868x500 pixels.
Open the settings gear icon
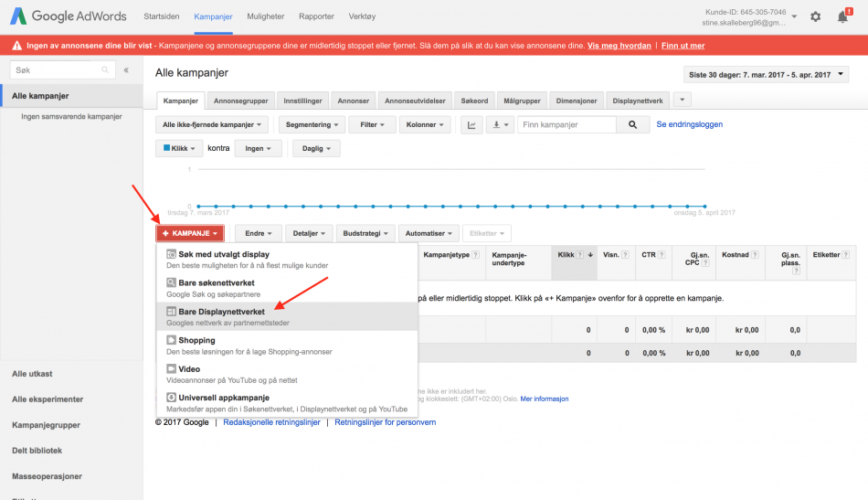(815, 16)
